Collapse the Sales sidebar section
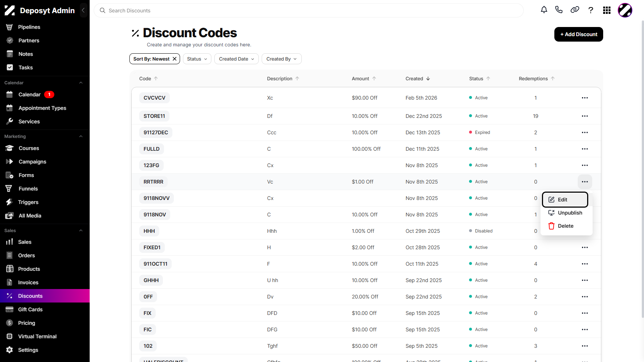The width and height of the screenshot is (644, 362). pyautogui.click(x=81, y=231)
